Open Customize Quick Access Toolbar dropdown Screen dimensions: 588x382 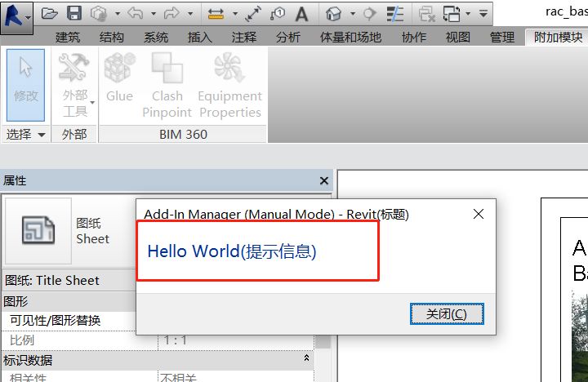point(483,14)
